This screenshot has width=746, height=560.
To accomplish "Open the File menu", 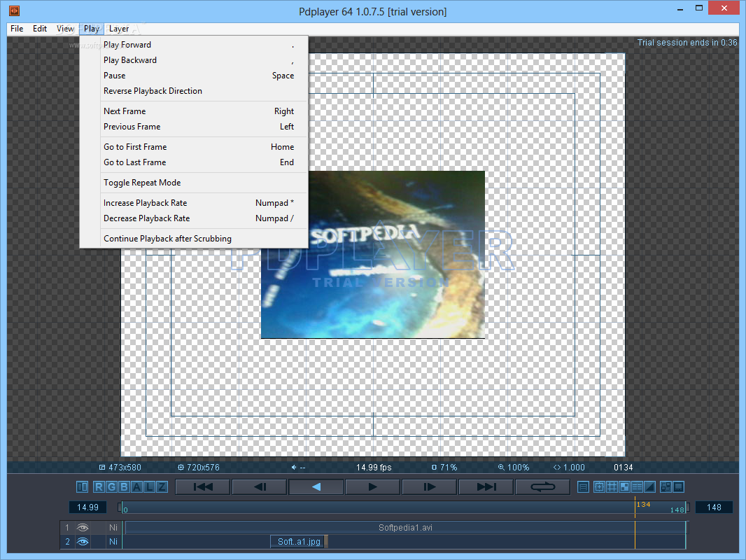I will click(17, 29).
